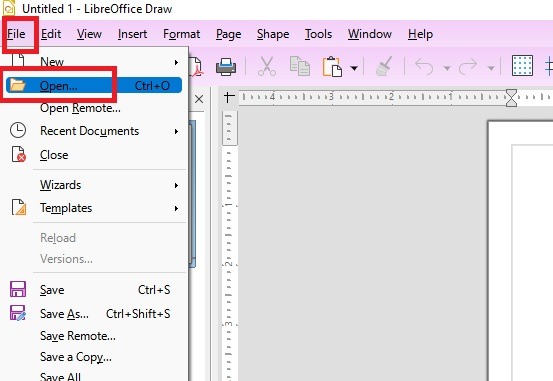The width and height of the screenshot is (553, 381).
Task: Click the Copy toolbar icon
Action: point(299,66)
